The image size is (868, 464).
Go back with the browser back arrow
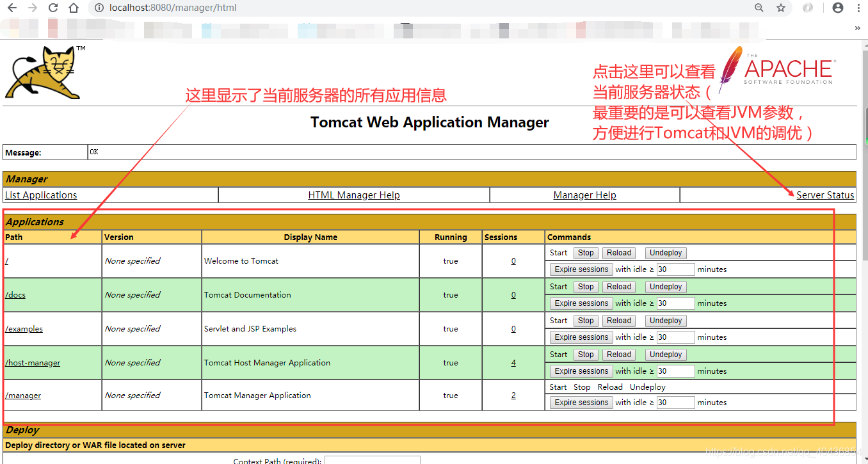(x=12, y=8)
